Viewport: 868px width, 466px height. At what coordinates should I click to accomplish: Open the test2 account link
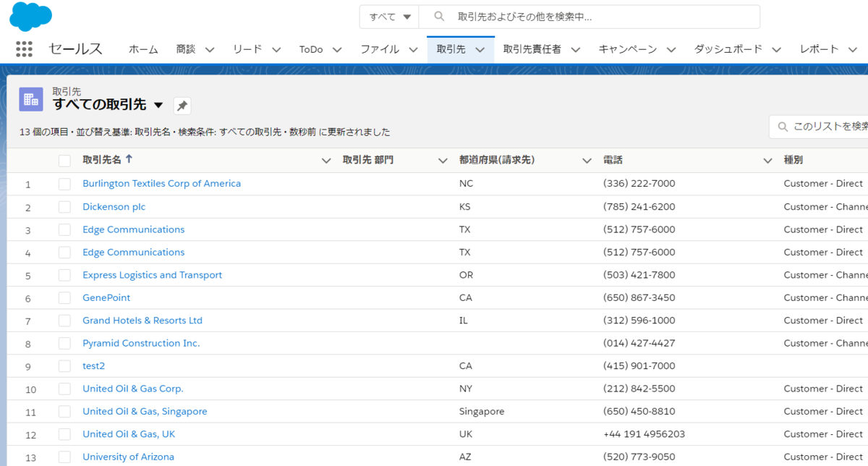pyautogui.click(x=93, y=366)
